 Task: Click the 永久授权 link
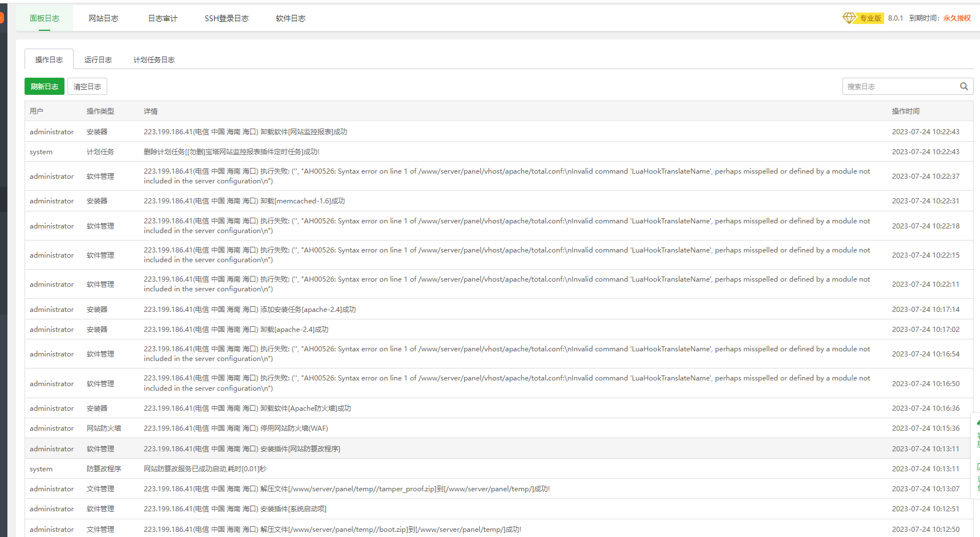click(957, 18)
